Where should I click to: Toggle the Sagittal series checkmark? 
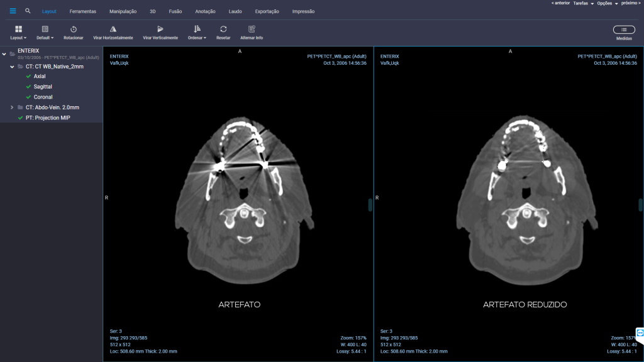coord(28,87)
